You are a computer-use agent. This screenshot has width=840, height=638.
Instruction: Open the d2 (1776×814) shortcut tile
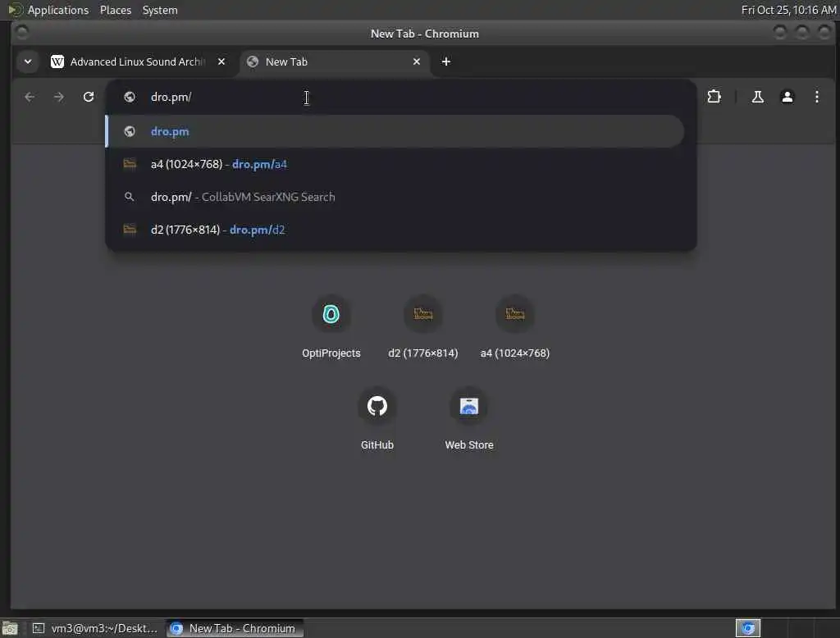pos(422,326)
